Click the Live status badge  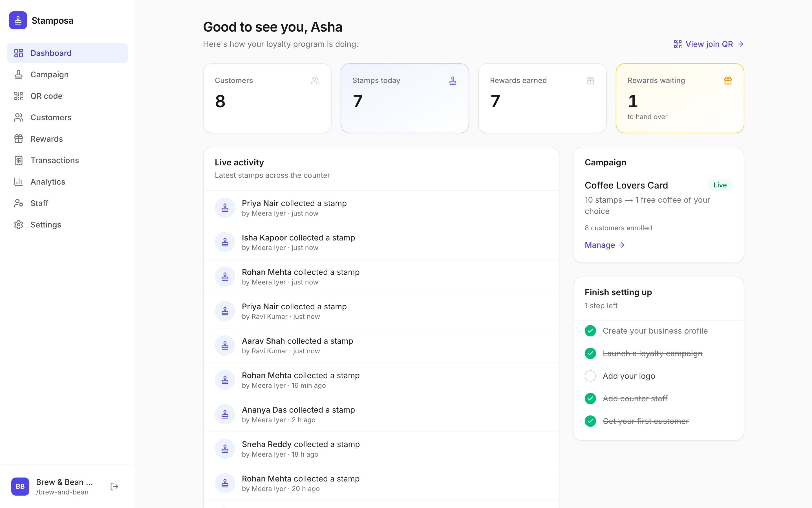coord(720,185)
